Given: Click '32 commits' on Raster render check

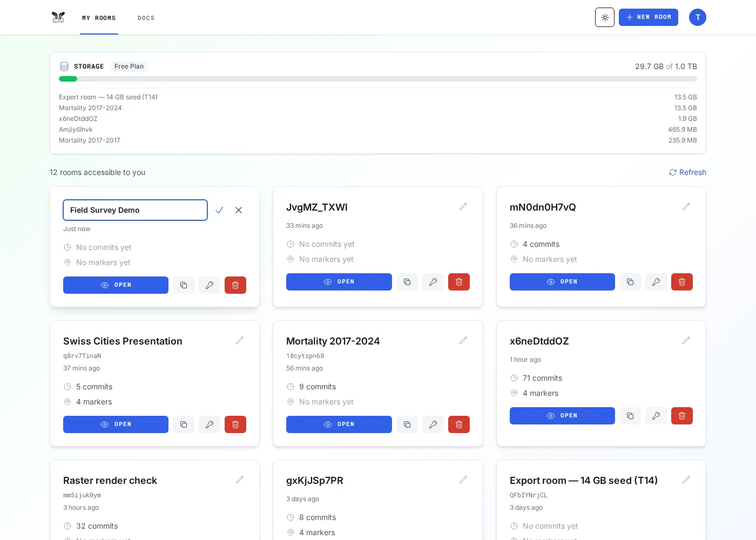Looking at the screenshot, I should pyautogui.click(x=97, y=526).
